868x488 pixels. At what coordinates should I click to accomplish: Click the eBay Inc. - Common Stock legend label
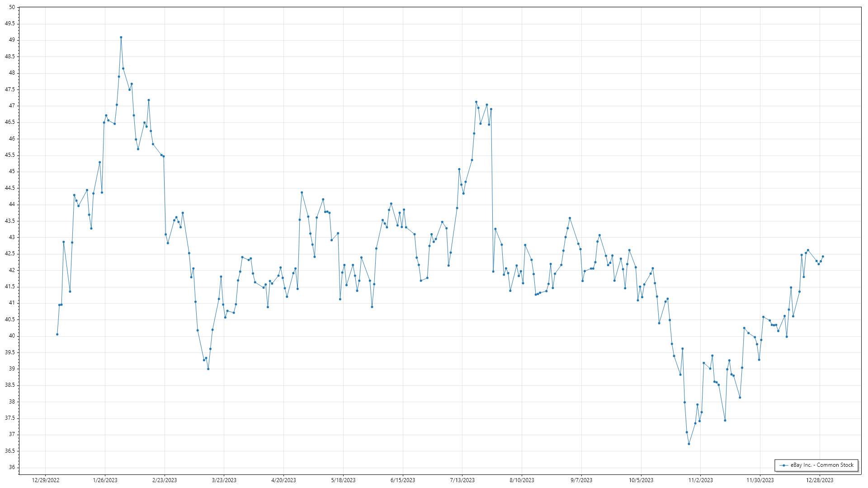821,465
